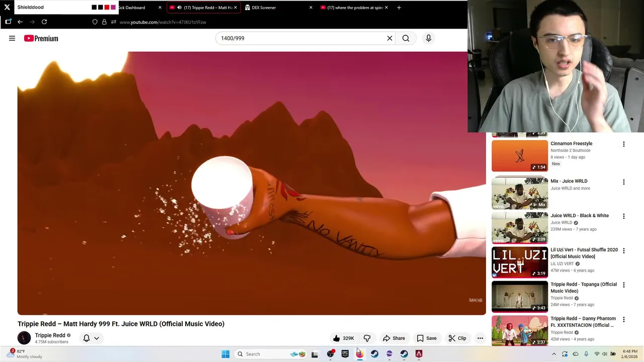Select red color swatch in Shielddood overlay
The height and width of the screenshot is (362, 644).
(107, 8)
